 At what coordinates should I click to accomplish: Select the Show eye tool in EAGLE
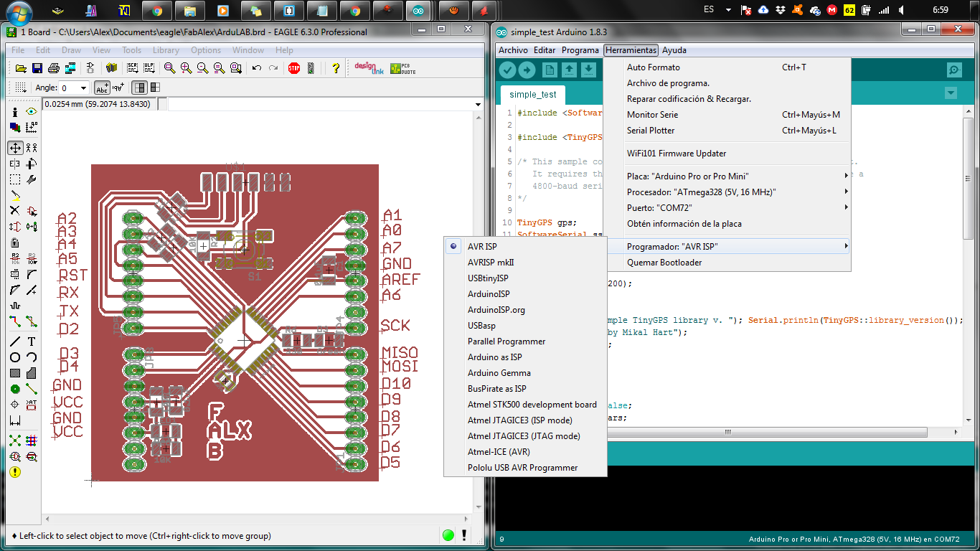tap(31, 112)
